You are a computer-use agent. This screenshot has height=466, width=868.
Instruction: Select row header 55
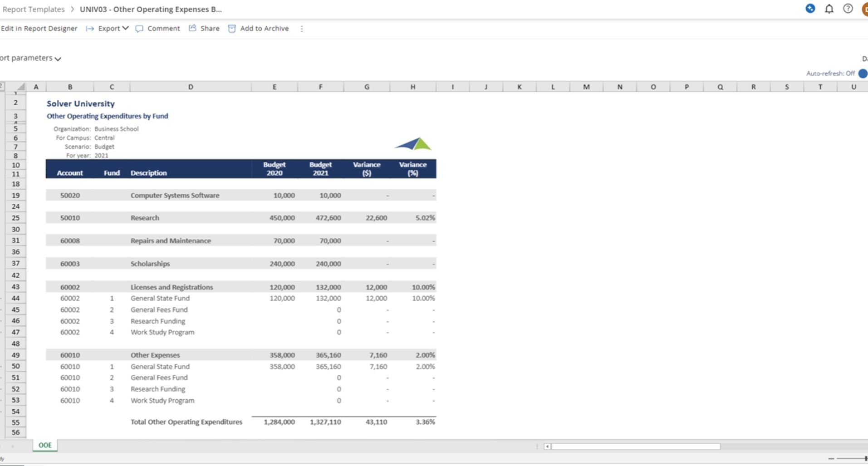point(15,422)
